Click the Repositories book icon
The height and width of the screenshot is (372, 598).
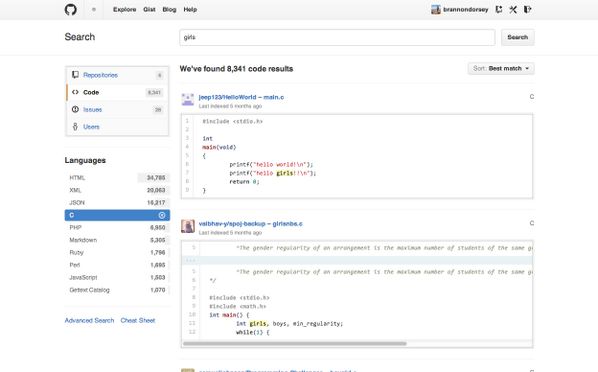[75, 75]
